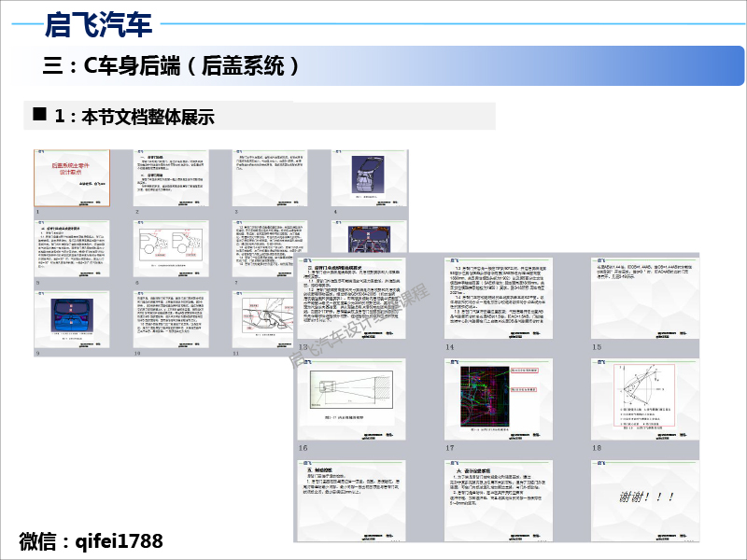Select slide 17 thumbnail with colorful CAD section

coord(499,399)
